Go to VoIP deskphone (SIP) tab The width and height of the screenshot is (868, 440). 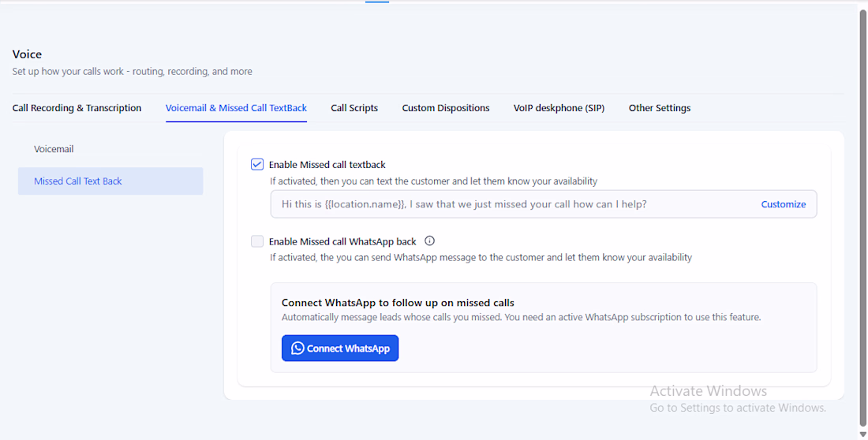559,108
